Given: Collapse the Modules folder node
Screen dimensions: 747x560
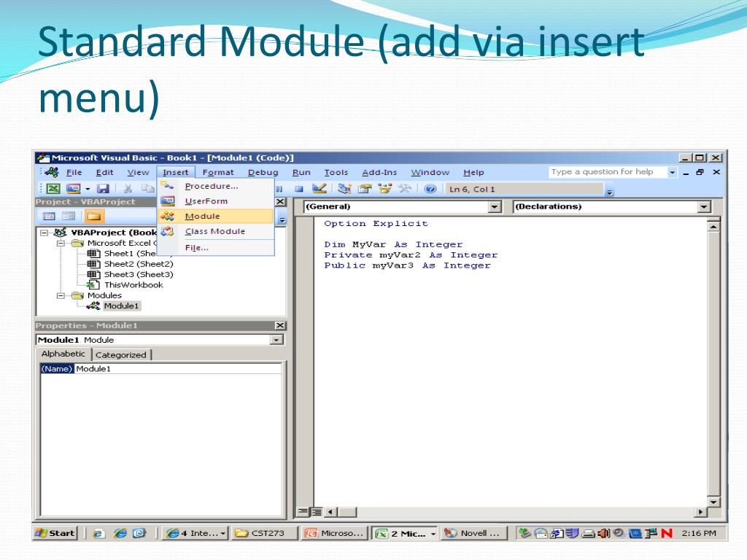Looking at the screenshot, I should pyautogui.click(x=61, y=295).
